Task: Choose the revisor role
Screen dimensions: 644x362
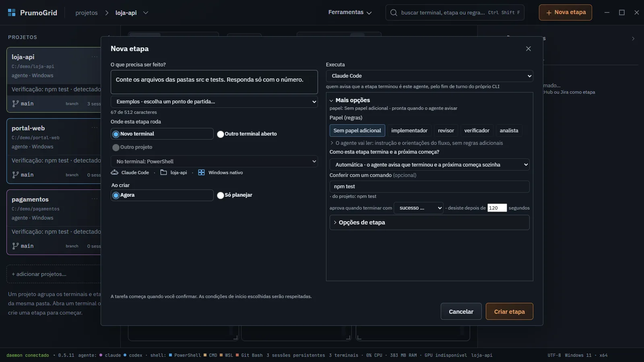Action: coord(446,131)
